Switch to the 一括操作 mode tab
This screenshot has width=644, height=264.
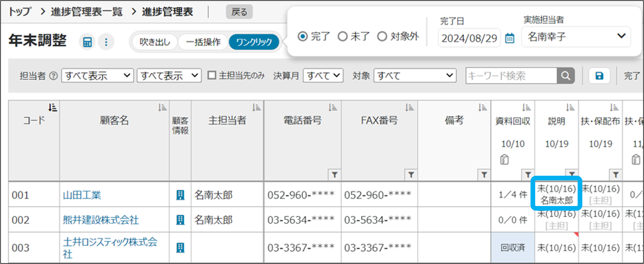click(203, 42)
